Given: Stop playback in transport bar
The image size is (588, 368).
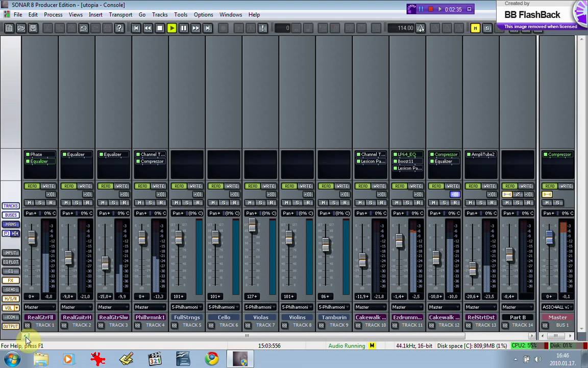Looking at the screenshot, I should [160, 28].
